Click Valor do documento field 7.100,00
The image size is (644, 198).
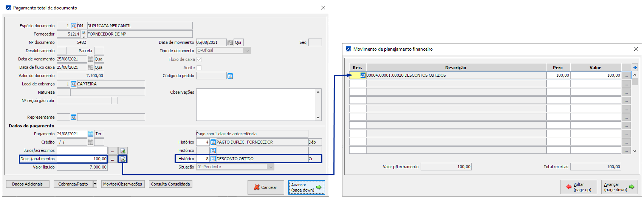[80, 76]
